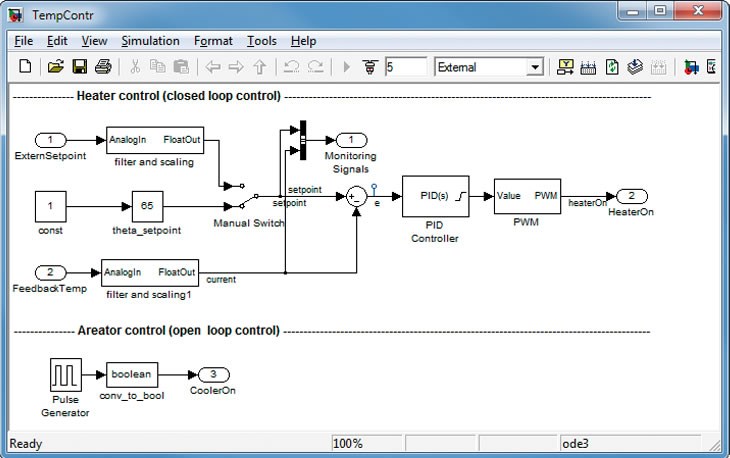Open the toolbar icon right of External dropdown

[x=565, y=67]
